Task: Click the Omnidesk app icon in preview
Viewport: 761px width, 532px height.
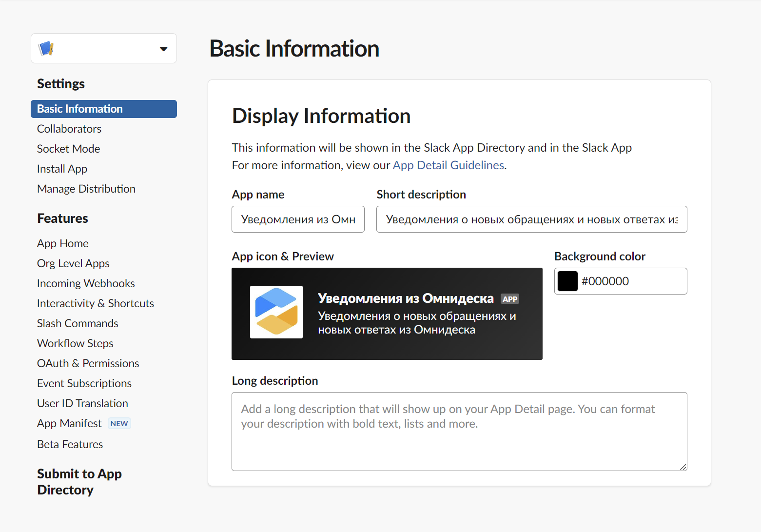Action: click(x=276, y=312)
